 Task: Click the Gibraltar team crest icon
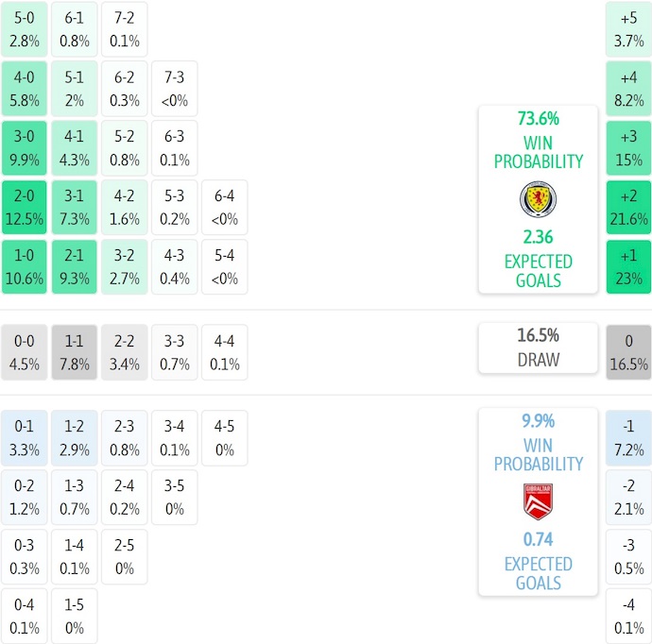[x=538, y=501]
